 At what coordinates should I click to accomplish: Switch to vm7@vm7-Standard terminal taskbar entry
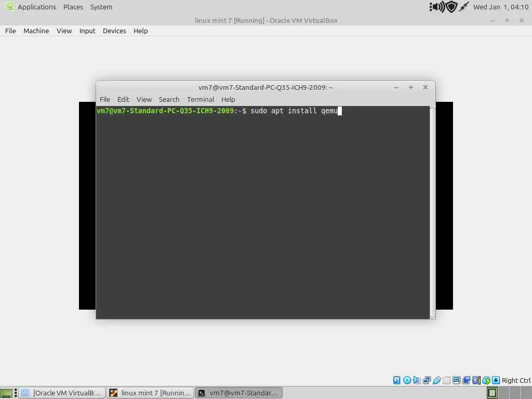point(239,393)
